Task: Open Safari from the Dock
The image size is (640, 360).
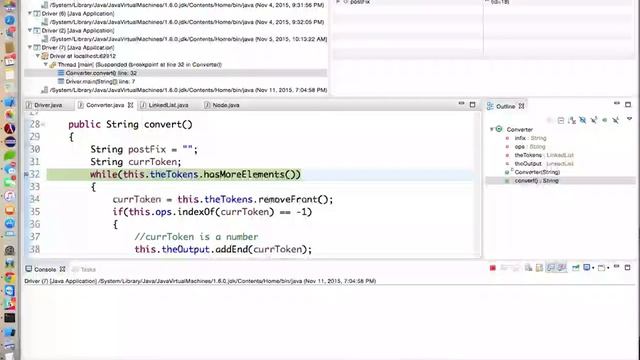Action: click(x=10, y=20)
